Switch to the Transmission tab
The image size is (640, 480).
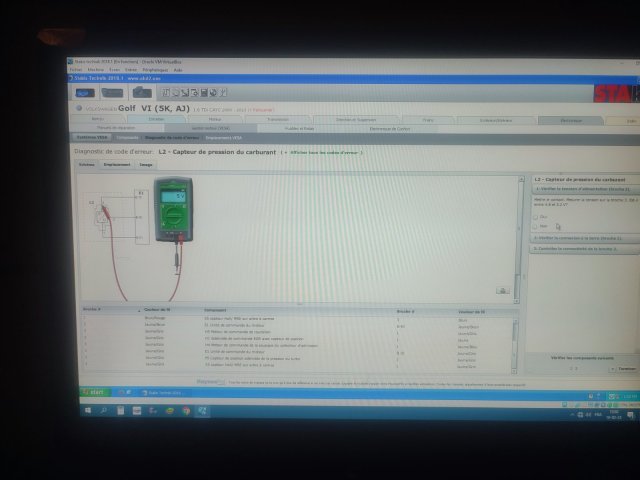tap(278, 120)
